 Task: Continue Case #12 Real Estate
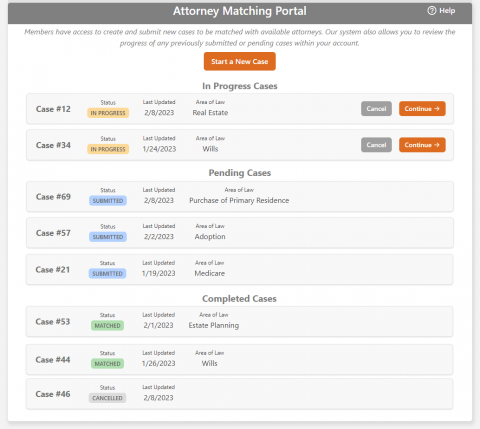point(422,109)
